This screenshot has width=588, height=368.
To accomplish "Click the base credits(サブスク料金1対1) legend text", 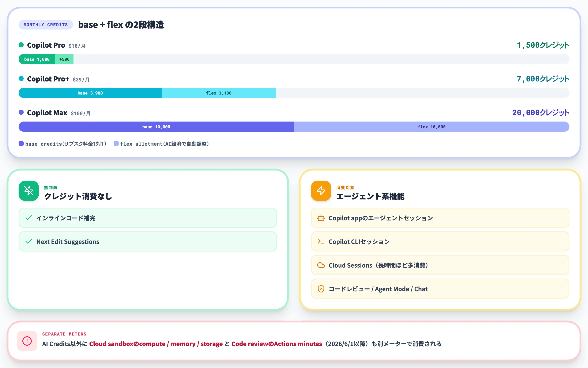I will 66,144.
